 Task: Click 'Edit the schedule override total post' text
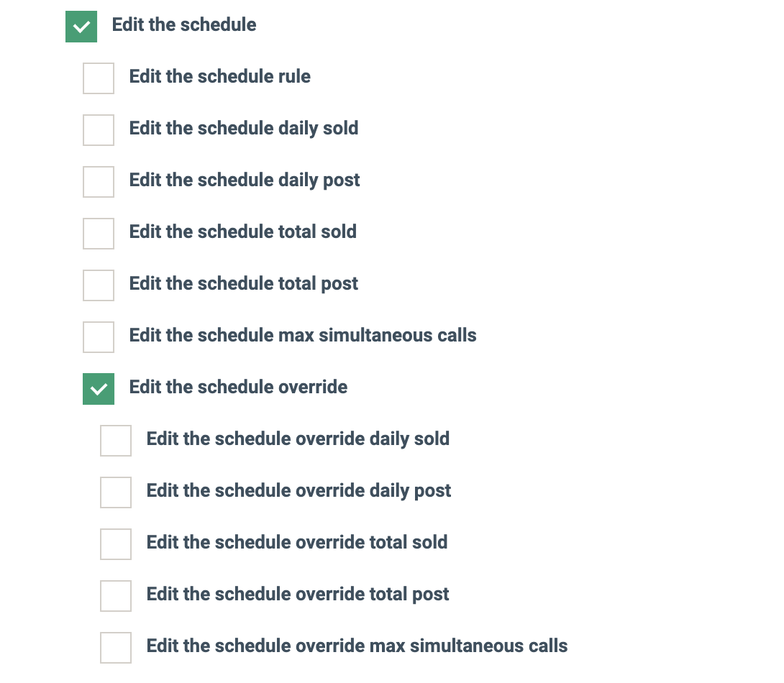[x=298, y=594]
